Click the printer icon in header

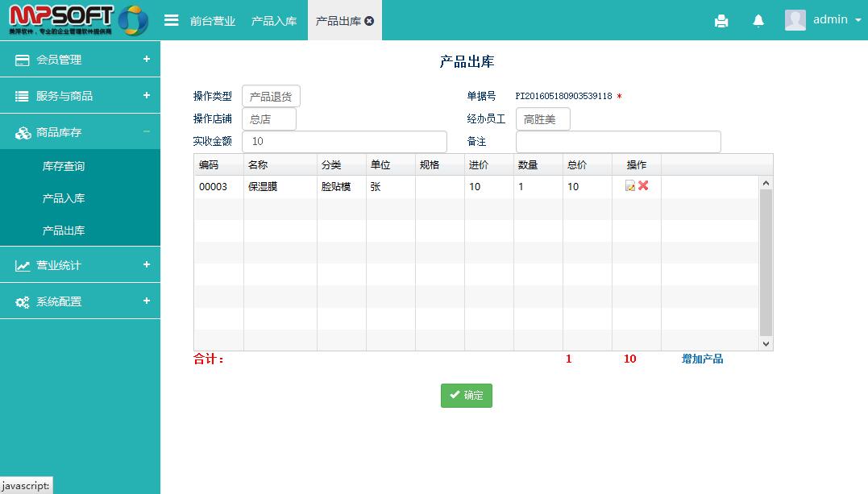pyautogui.click(x=721, y=21)
